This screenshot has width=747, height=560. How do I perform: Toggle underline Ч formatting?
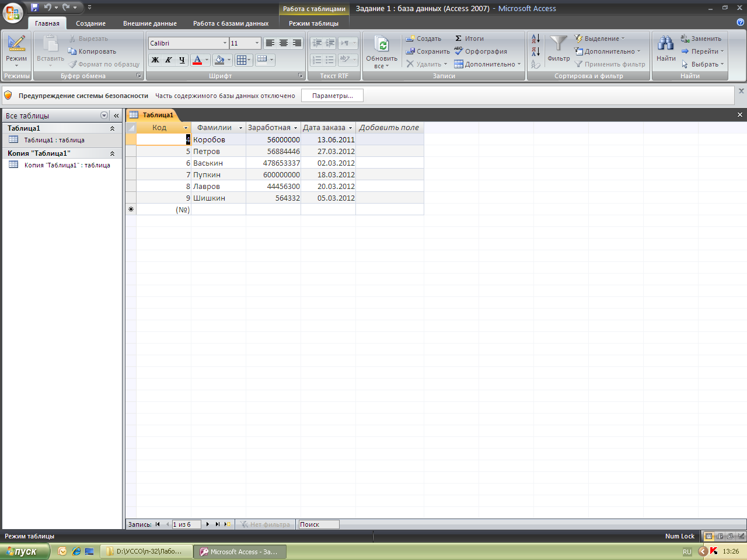coord(182,60)
